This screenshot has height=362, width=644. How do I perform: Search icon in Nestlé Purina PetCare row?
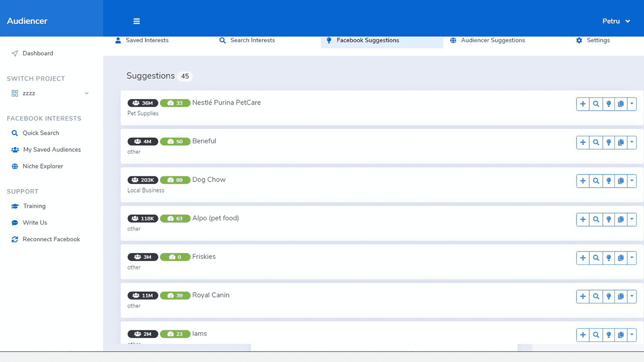point(596,104)
